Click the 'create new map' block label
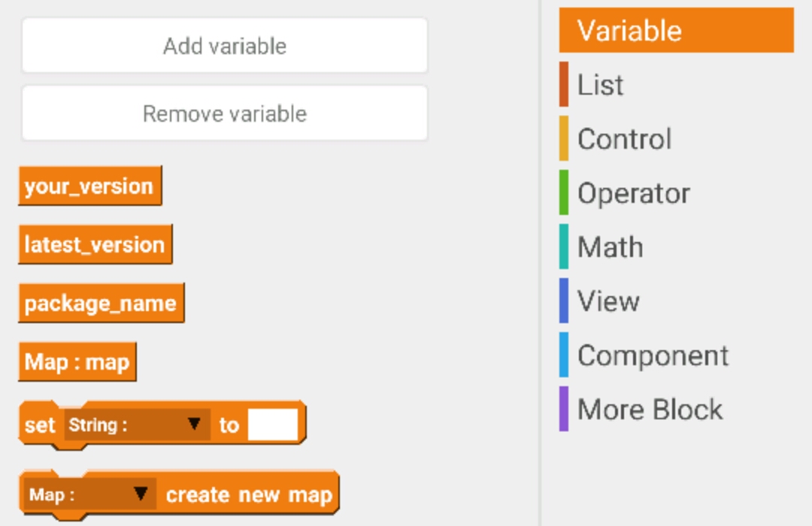 [x=249, y=495]
